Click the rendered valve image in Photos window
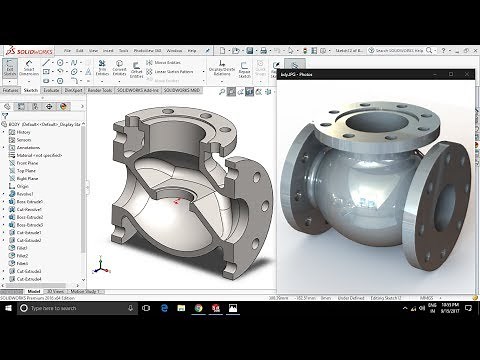 coord(377,187)
